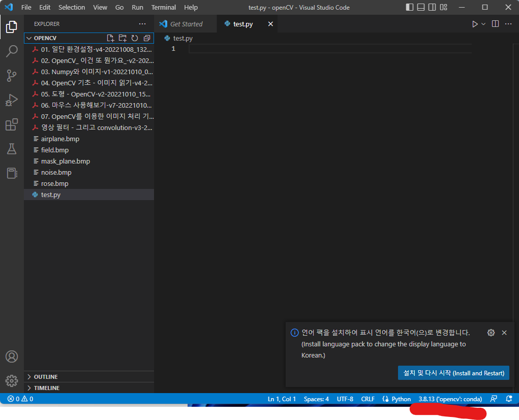Open mask_plane.bmp in the explorer
This screenshot has width=519, height=420.
[89, 161]
